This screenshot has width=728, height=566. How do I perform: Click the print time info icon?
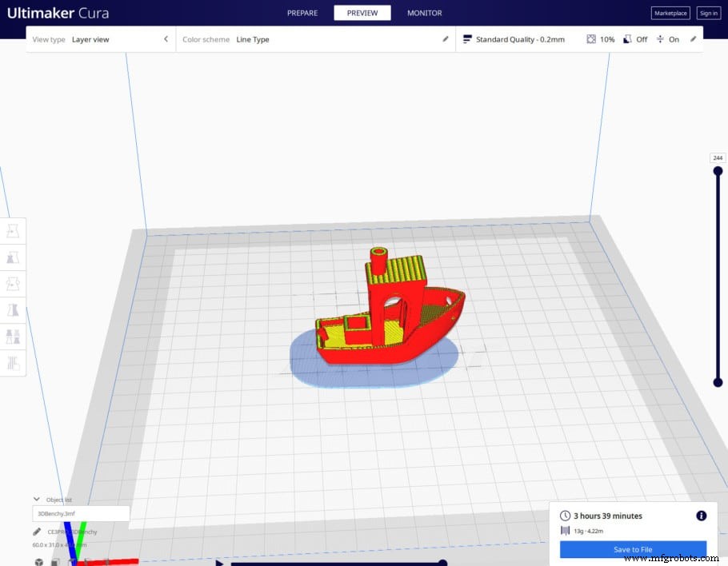pos(702,516)
